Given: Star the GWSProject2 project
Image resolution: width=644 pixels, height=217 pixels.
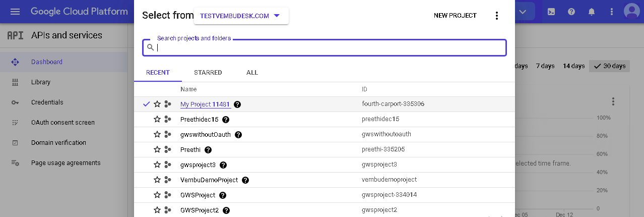Looking at the screenshot, I should coord(157,210).
